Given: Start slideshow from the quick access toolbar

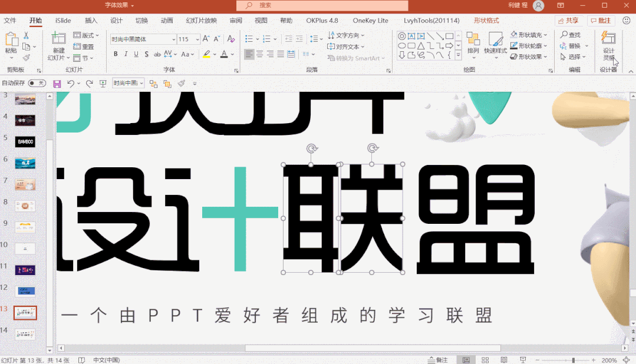Looking at the screenshot, I should coord(103,84).
